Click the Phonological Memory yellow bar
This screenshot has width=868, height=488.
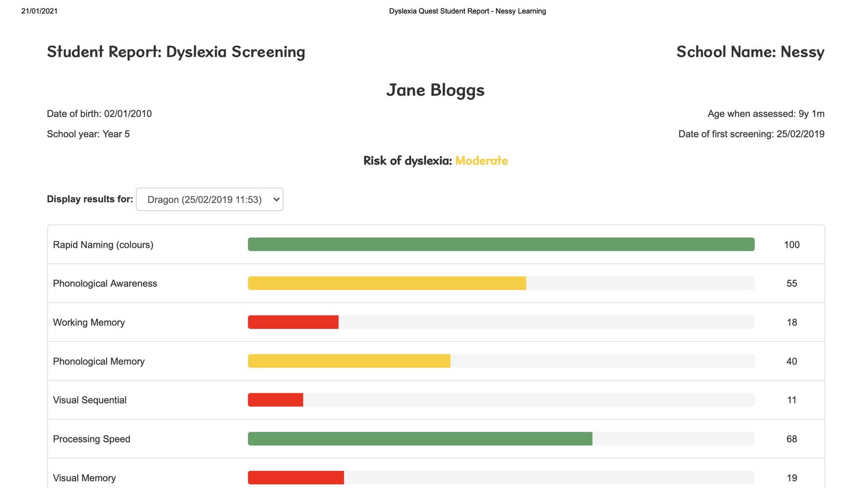(349, 361)
